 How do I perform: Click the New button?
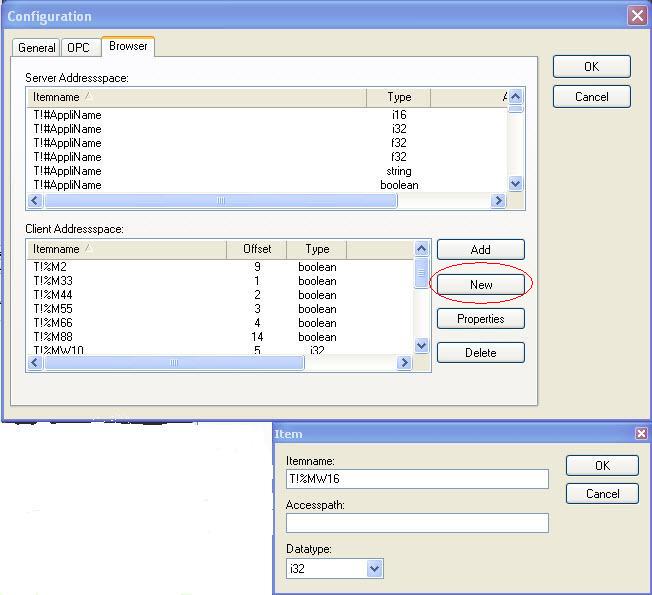[481, 285]
